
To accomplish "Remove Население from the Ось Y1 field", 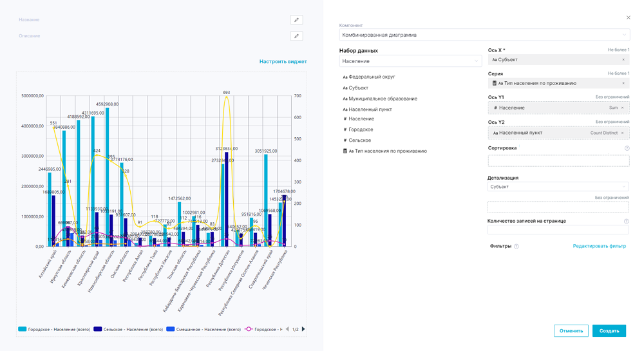I will tap(623, 108).
